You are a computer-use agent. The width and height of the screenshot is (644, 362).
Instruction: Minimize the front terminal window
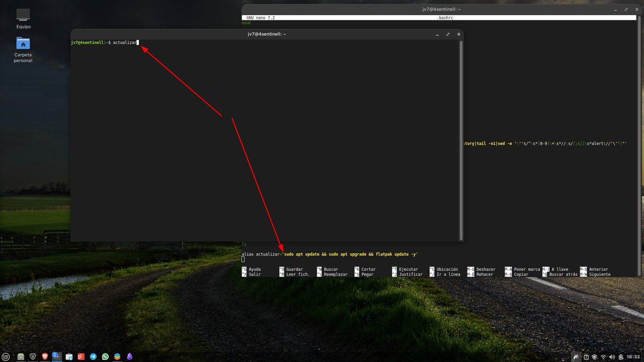438,34
